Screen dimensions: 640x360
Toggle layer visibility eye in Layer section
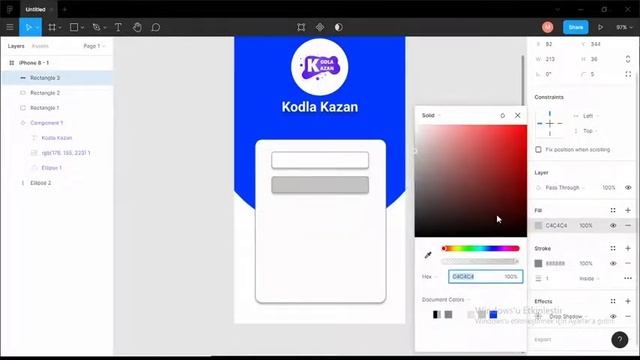(x=628, y=188)
